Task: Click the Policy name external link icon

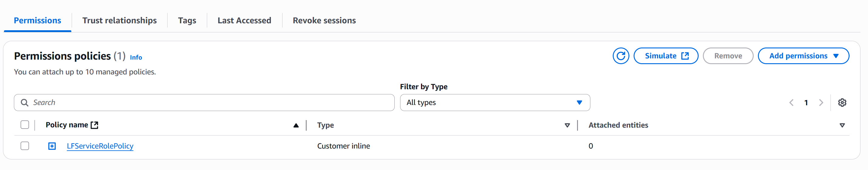Action: coord(95,125)
